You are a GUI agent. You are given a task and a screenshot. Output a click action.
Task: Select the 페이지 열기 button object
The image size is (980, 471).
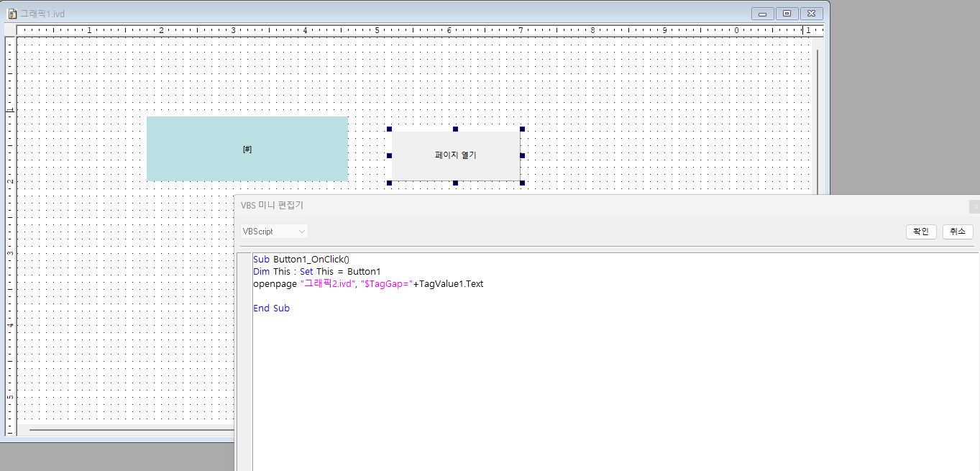[455, 155]
